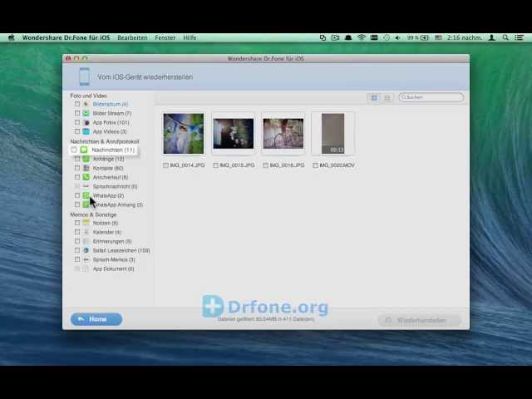Open the Apple menu
Screen dimensions: 532x399
[11, 37]
